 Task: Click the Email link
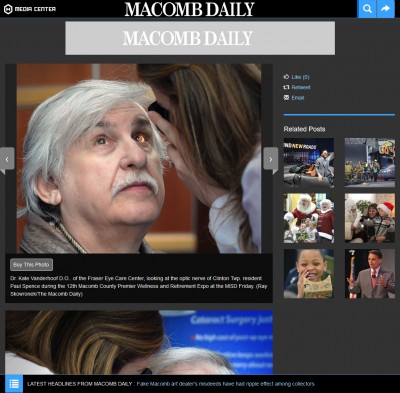[x=298, y=98]
